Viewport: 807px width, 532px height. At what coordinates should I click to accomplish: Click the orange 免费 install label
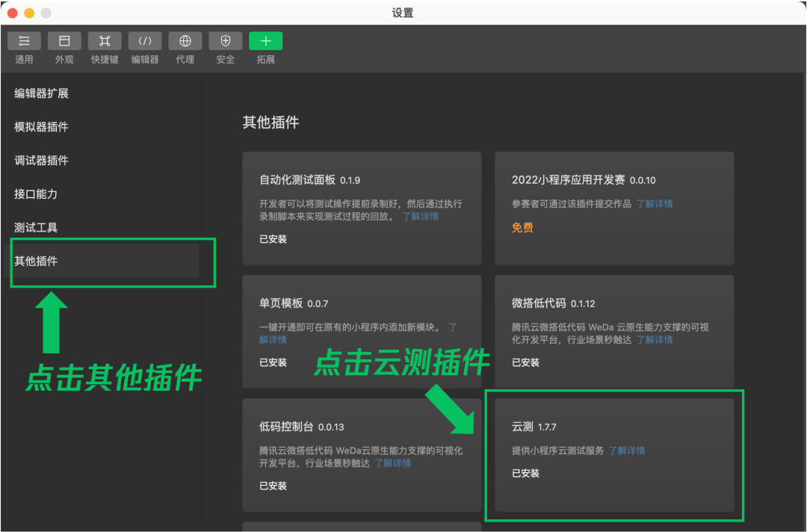(x=522, y=227)
